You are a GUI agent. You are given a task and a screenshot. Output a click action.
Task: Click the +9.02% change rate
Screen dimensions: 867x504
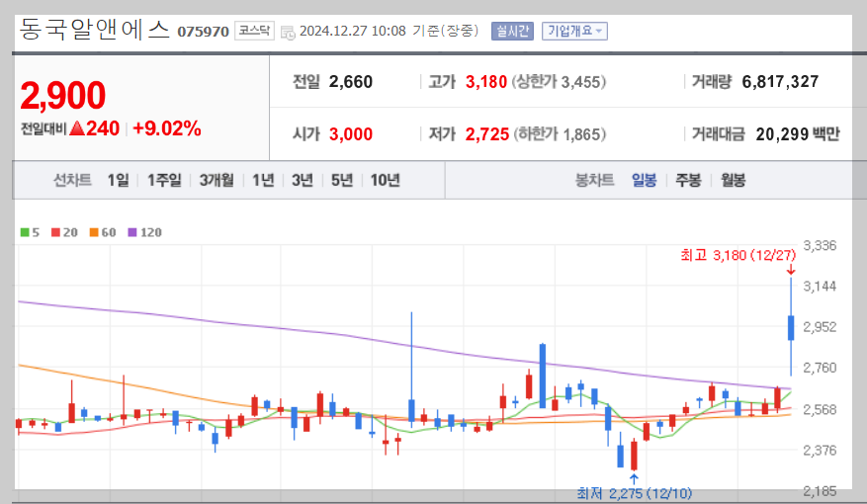167,128
